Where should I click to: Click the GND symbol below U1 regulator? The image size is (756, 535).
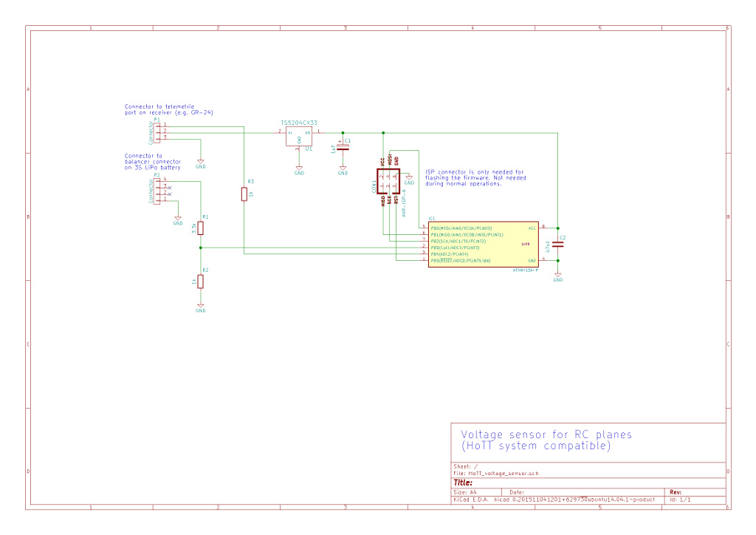299,170
